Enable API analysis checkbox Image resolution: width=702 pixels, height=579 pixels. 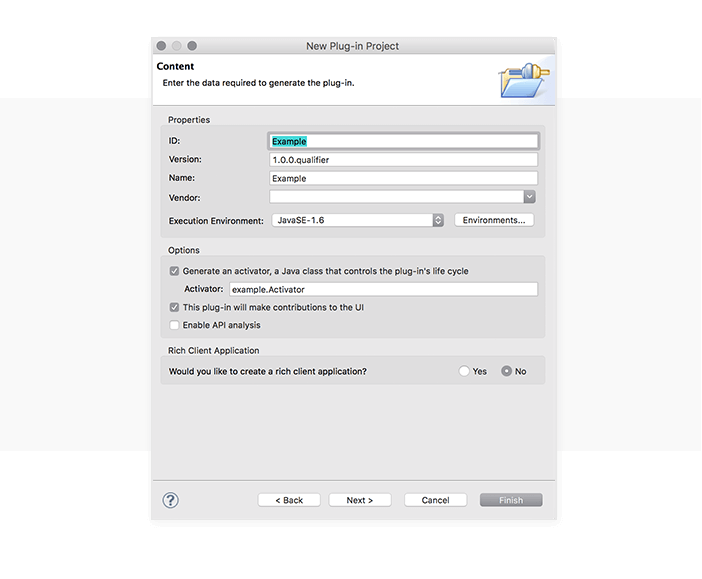point(174,325)
